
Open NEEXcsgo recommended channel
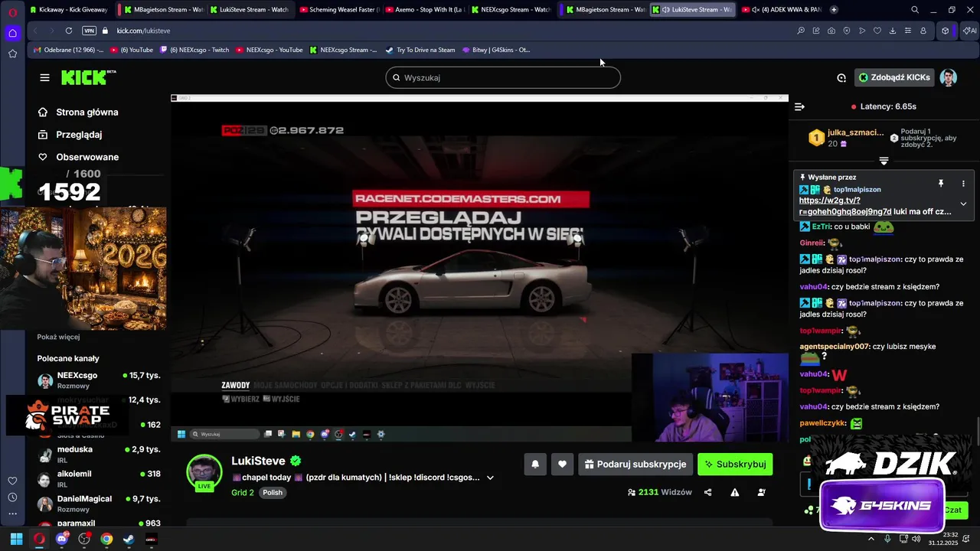coord(98,380)
